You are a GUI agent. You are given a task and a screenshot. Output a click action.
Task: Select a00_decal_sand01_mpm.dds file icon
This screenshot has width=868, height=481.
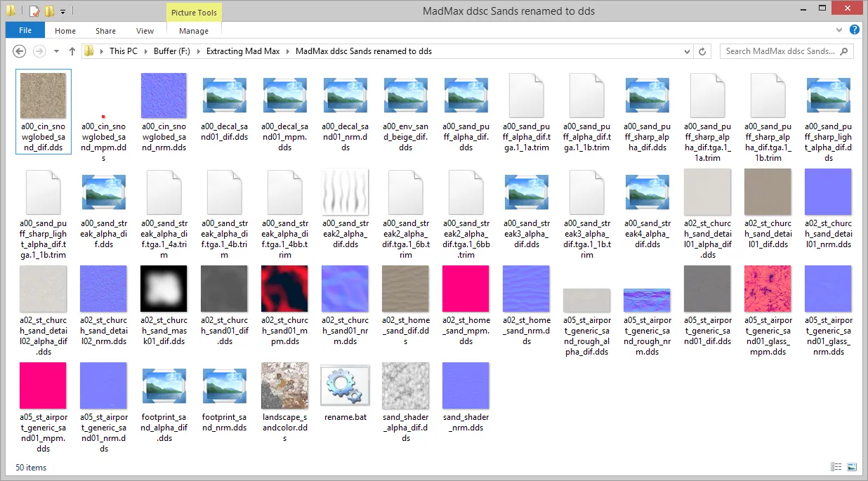pos(285,96)
